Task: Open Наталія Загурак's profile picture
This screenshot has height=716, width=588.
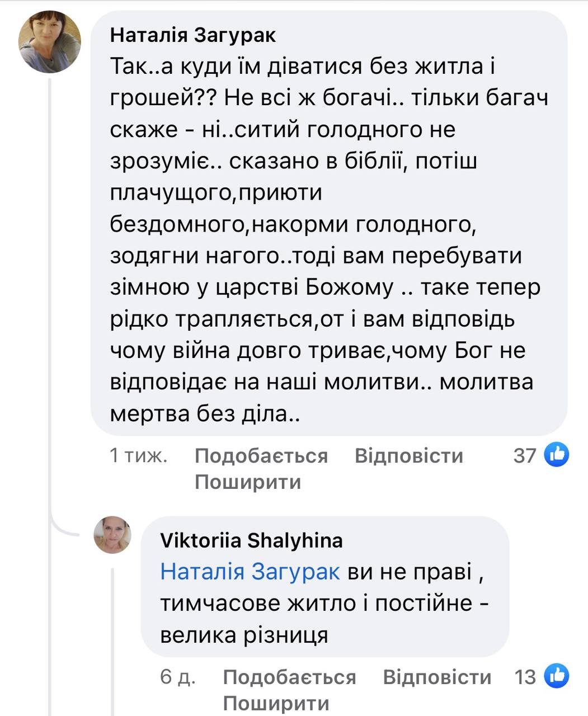Action: (x=50, y=43)
